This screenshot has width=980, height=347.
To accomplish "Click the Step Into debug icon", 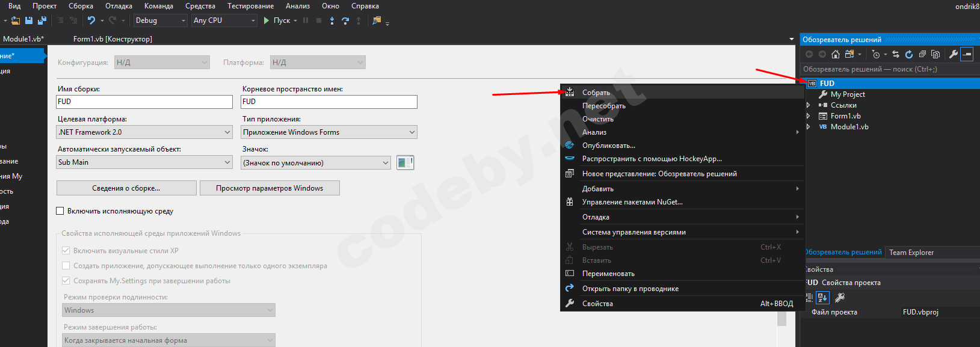I will (x=332, y=20).
